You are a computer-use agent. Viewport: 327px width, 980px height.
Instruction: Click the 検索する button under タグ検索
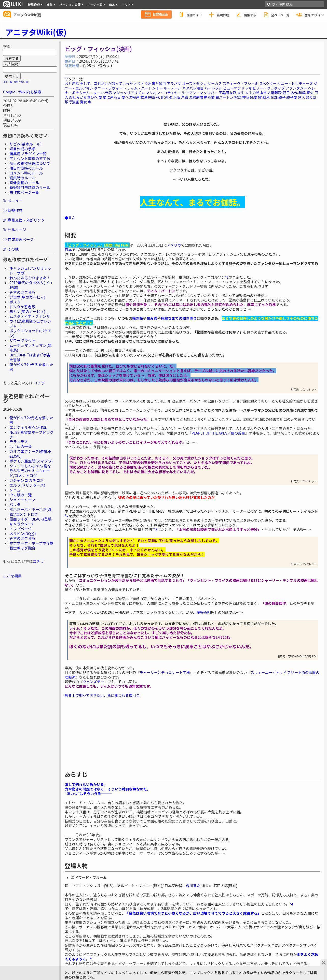tap(12, 76)
